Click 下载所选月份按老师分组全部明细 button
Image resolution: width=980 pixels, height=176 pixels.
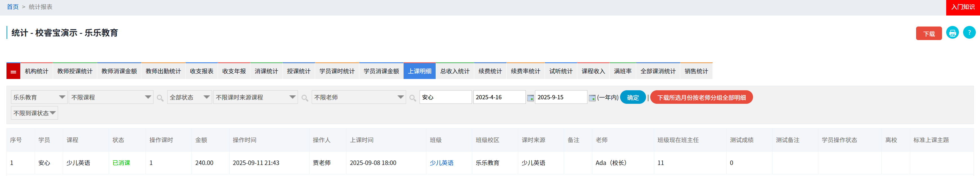701,98
